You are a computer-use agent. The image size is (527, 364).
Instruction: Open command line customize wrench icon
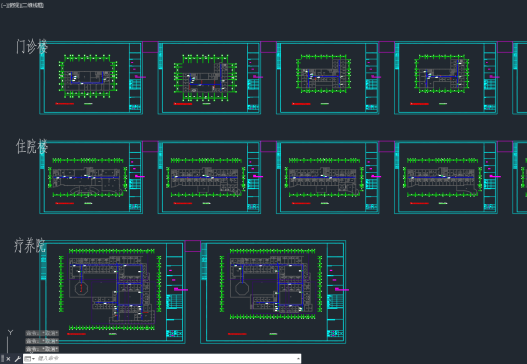17,359
